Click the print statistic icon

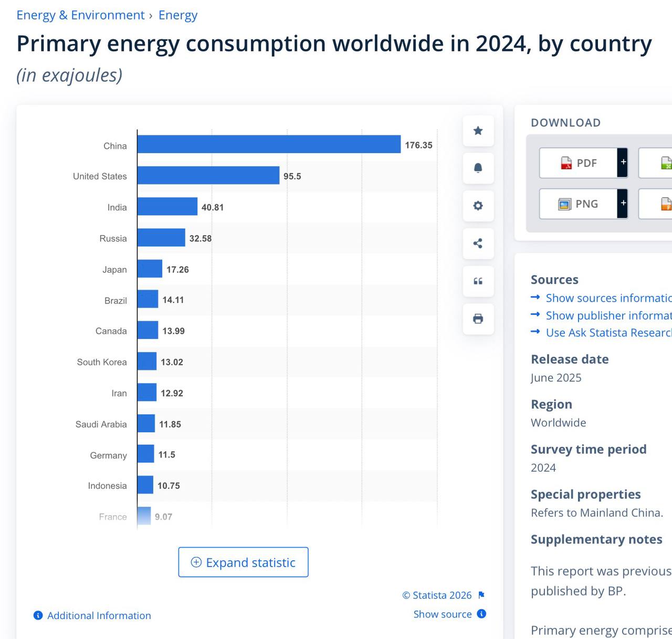pyautogui.click(x=478, y=318)
